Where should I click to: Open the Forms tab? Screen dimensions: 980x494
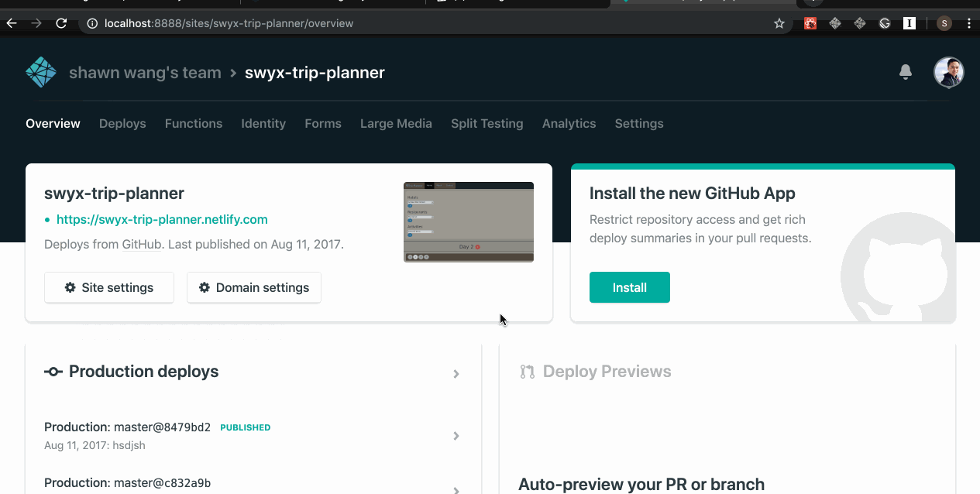pos(323,123)
